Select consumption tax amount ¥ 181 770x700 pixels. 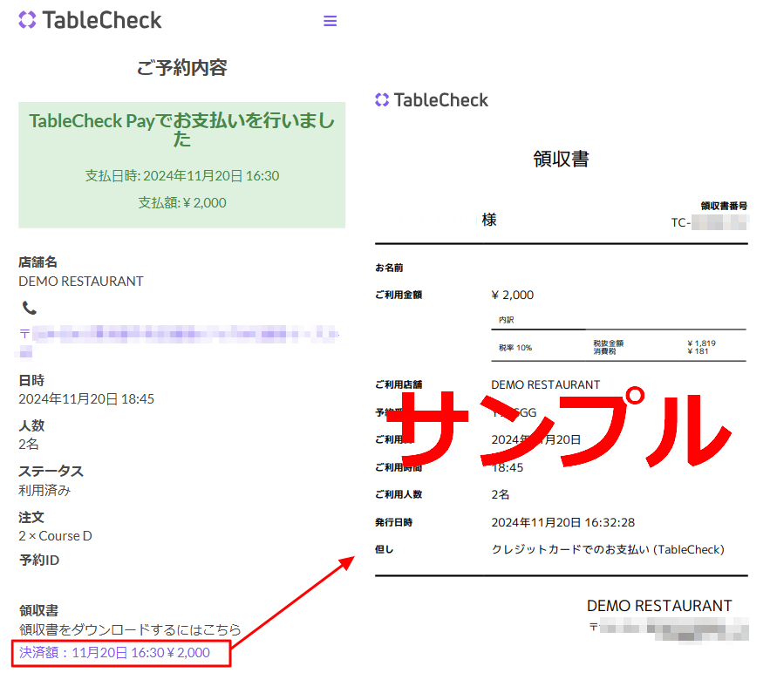coord(698,351)
